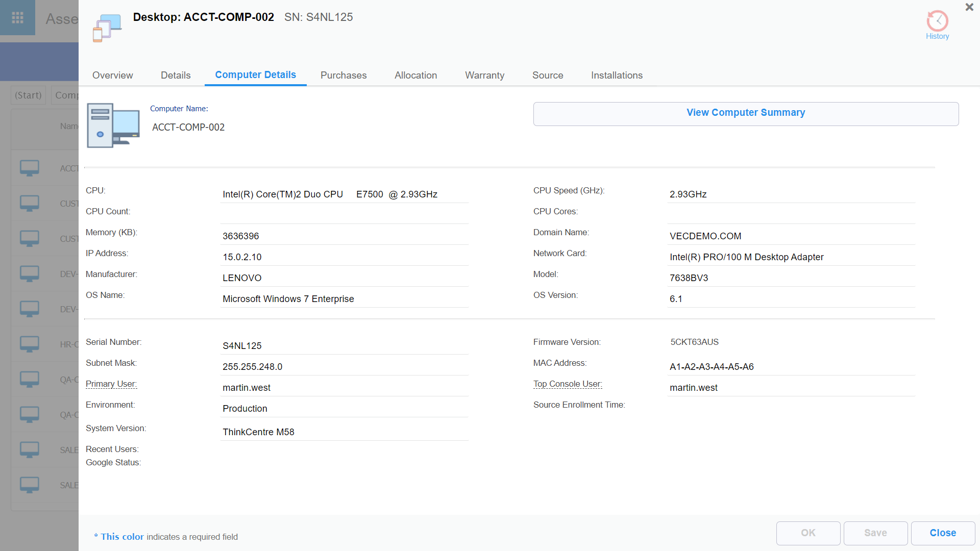Select the monitor icon on the HR-C row
Screen dimensions: 980x551
29,344
